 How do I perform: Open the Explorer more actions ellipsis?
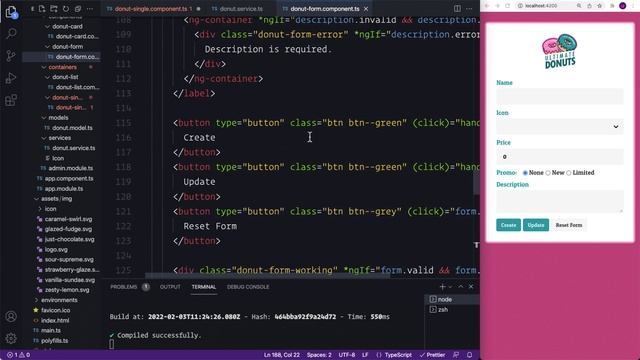(x=90, y=9)
